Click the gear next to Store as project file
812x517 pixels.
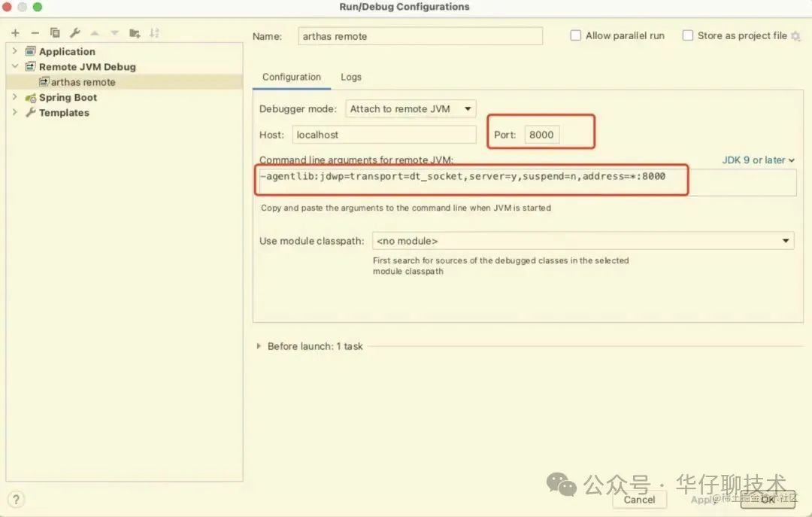795,35
